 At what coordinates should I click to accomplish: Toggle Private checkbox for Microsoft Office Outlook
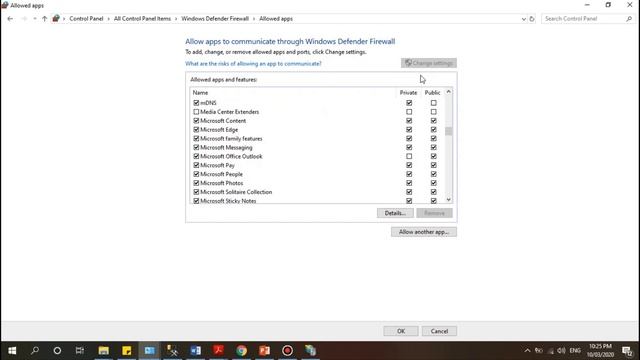pos(409,156)
